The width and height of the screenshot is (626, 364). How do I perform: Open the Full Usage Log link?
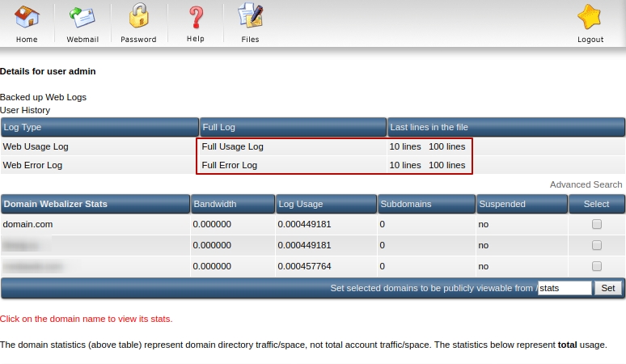coord(232,147)
